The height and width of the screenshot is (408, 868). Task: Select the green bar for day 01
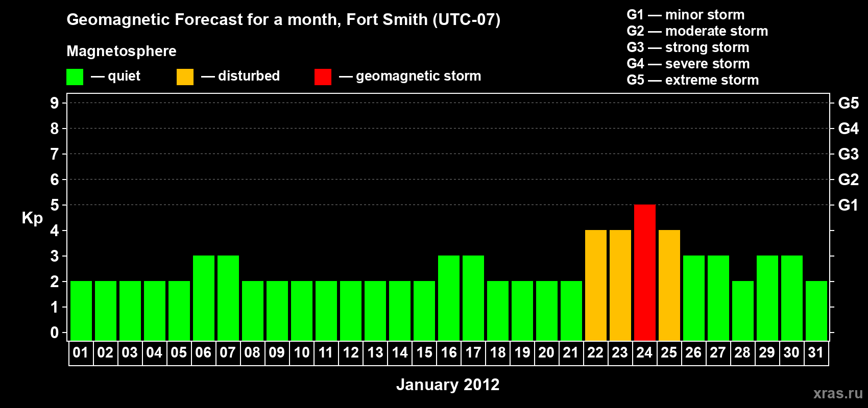81,311
